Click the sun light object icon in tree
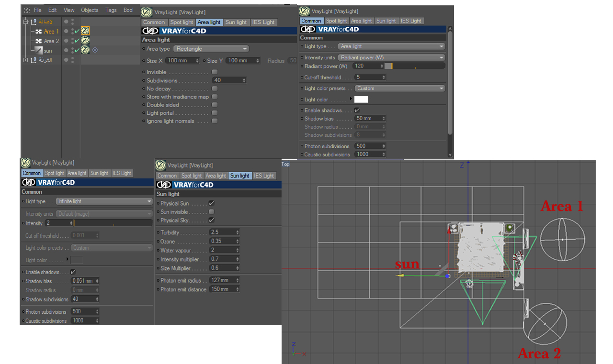Image resolution: width=613 pixels, height=364 pixels. [39, 50]
